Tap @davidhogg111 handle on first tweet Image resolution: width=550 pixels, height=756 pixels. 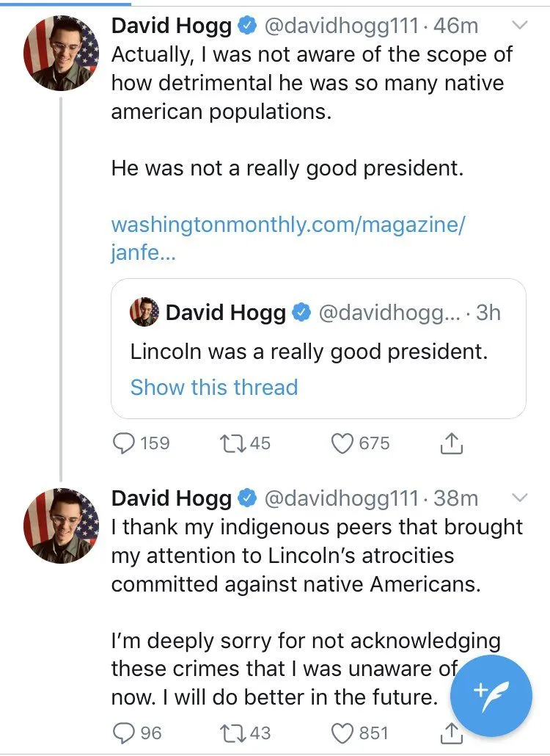[341, 26]
